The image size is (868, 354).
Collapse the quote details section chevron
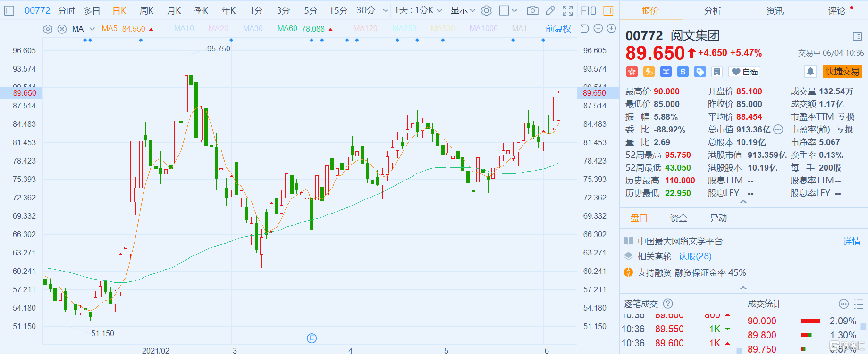coord(743,202)
